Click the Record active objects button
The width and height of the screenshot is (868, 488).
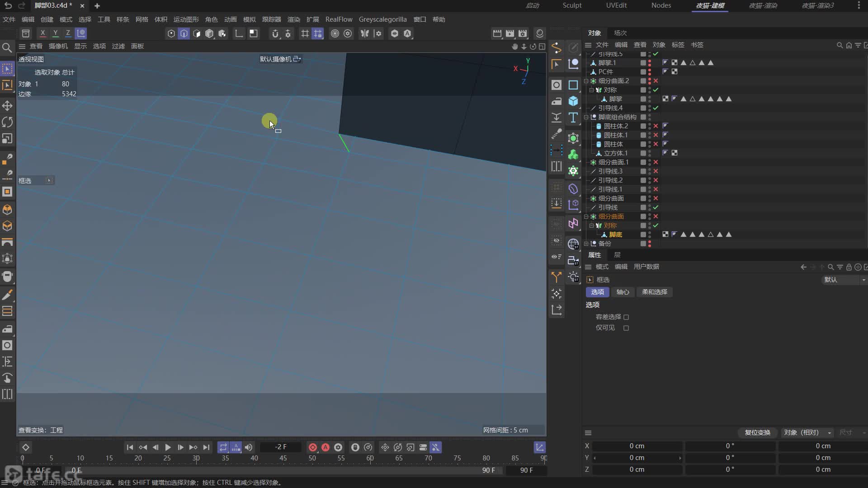pos(312,447)
